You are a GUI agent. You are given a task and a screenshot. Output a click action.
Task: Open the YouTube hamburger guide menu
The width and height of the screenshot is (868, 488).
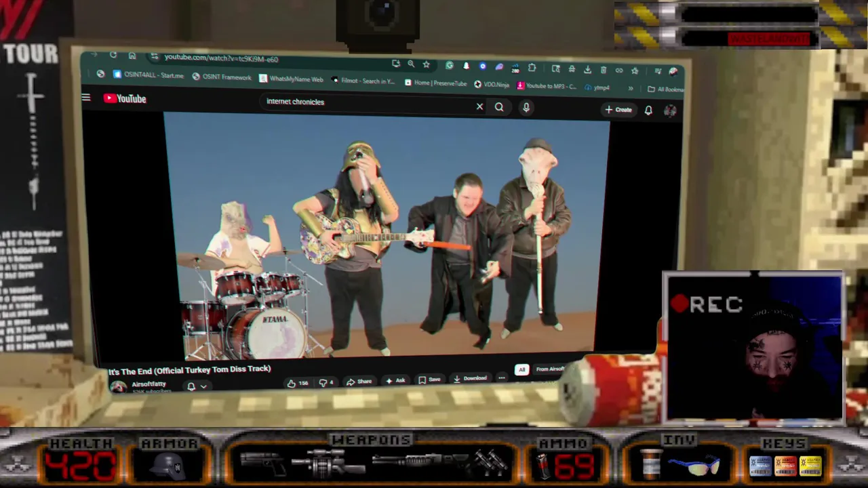(86, 98)
